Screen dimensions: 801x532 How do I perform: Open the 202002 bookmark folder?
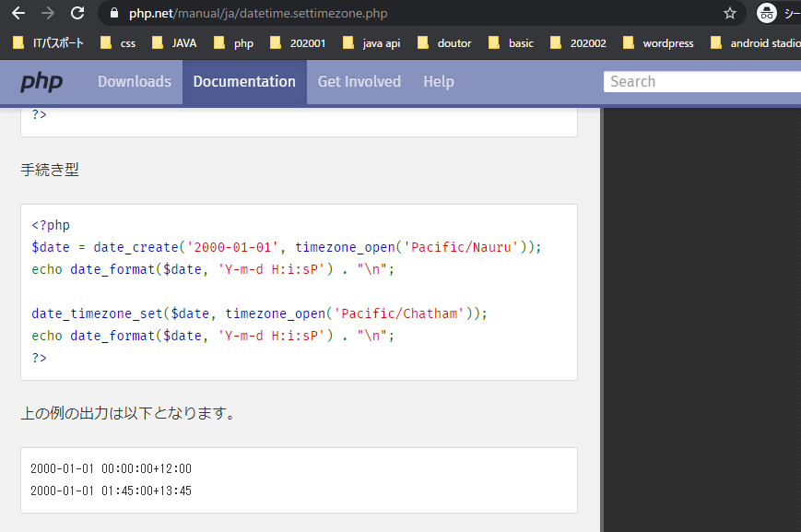coord(578,43)
